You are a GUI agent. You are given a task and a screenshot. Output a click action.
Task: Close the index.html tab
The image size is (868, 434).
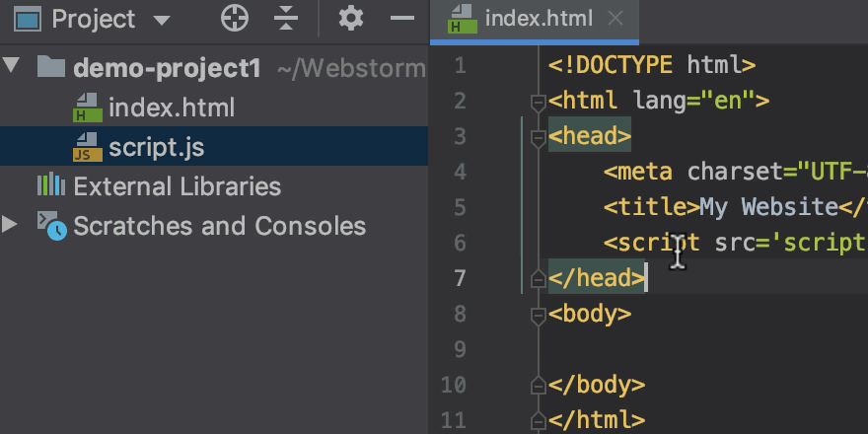615,19
